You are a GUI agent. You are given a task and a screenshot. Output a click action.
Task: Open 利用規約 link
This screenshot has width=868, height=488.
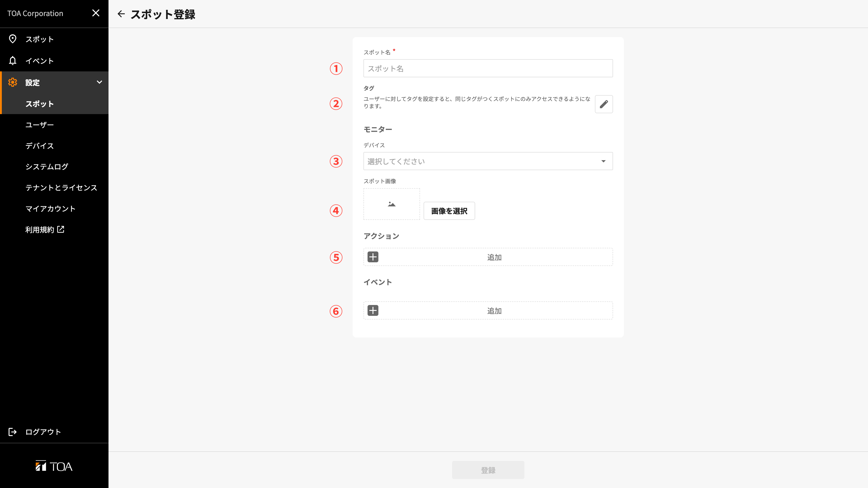[x=39, y=230]
